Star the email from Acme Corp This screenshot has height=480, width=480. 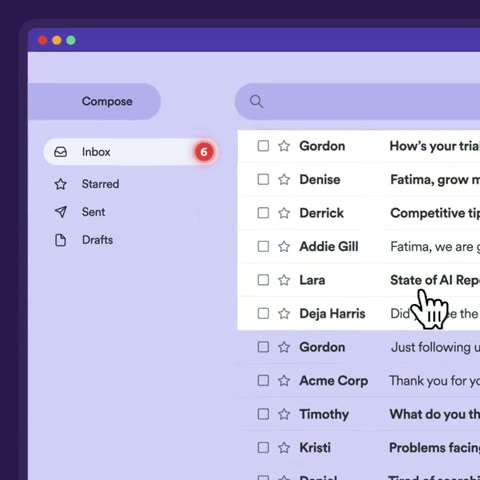pyautogui.click(x=284, y=380)
